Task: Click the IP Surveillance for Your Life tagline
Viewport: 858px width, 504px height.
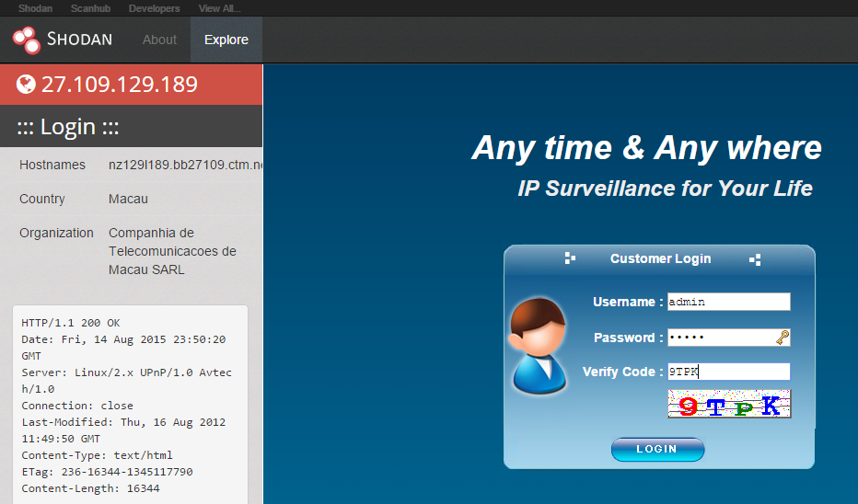Action: tap(665, 189)
